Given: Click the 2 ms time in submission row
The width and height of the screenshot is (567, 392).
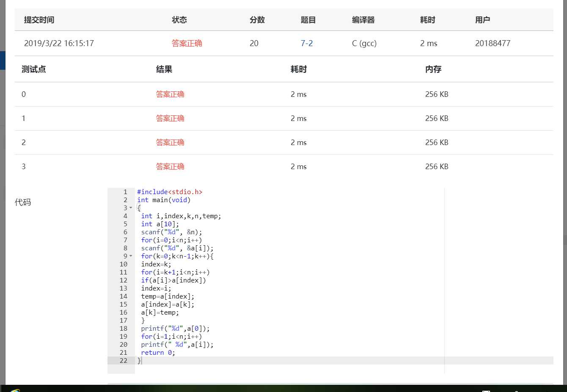Looking at the screenshot, I should (x=429, y=43).
